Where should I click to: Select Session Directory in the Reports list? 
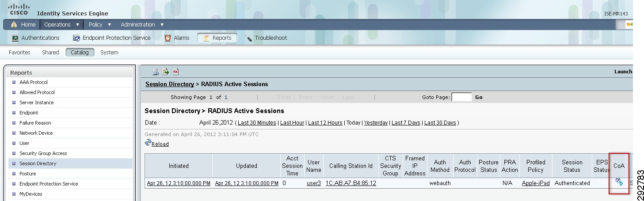point(70,163)
